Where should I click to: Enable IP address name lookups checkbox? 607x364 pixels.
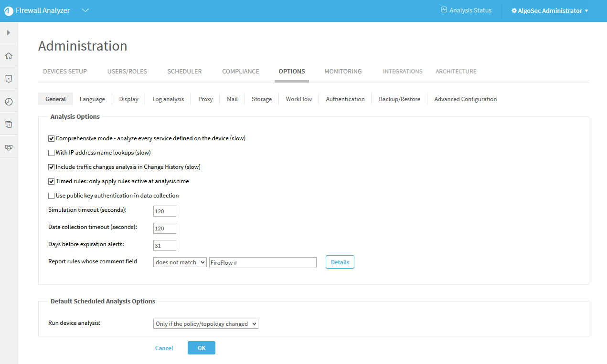(52, 153)
